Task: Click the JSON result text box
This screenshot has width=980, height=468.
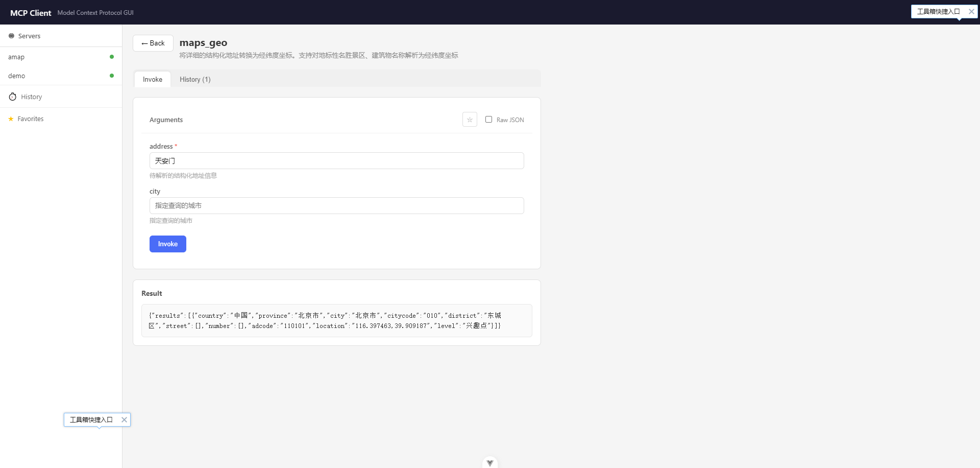Action: [337, 320]
